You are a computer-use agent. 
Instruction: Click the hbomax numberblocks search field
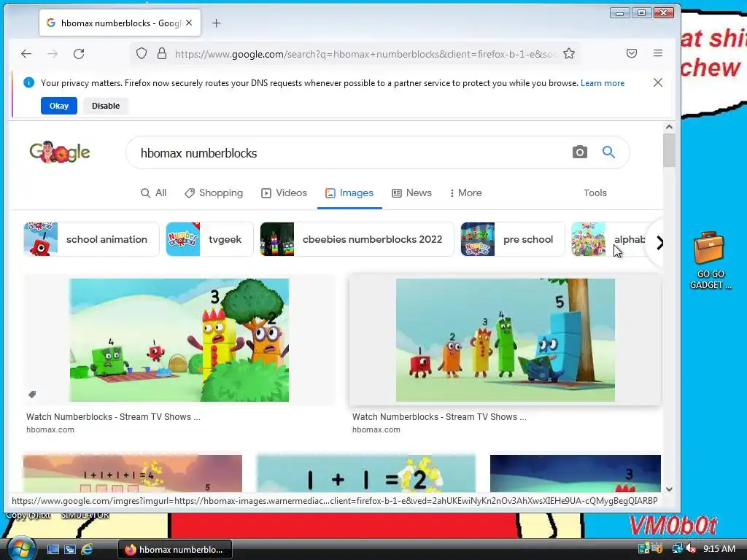(x=352, y=153)
